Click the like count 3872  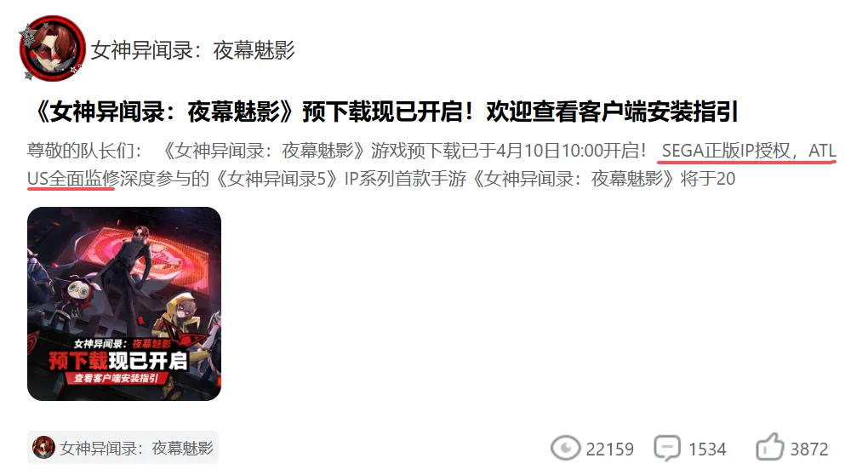[808, 449]
